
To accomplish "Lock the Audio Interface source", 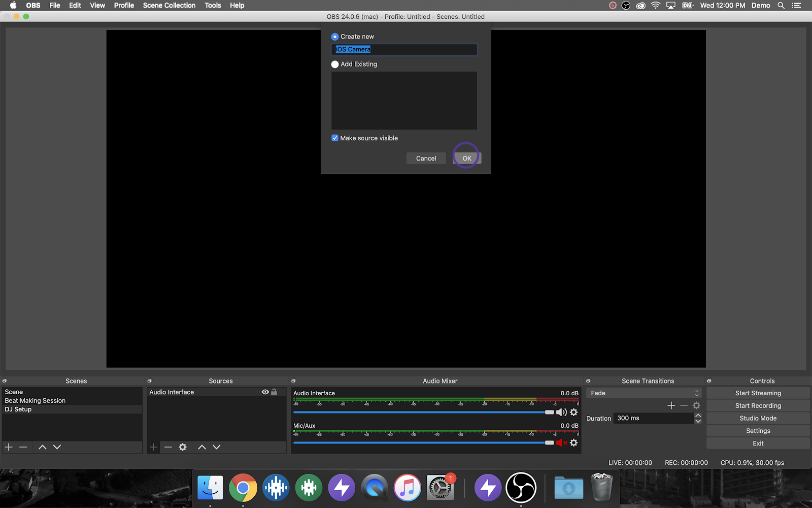I will (x=274, y=392).
